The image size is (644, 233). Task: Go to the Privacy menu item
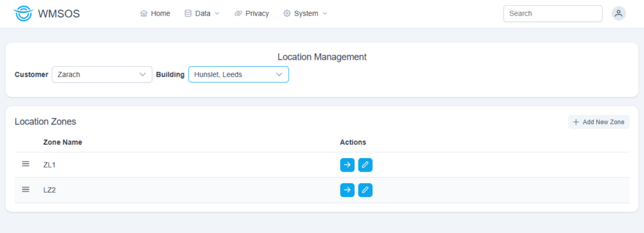point(252,14)
